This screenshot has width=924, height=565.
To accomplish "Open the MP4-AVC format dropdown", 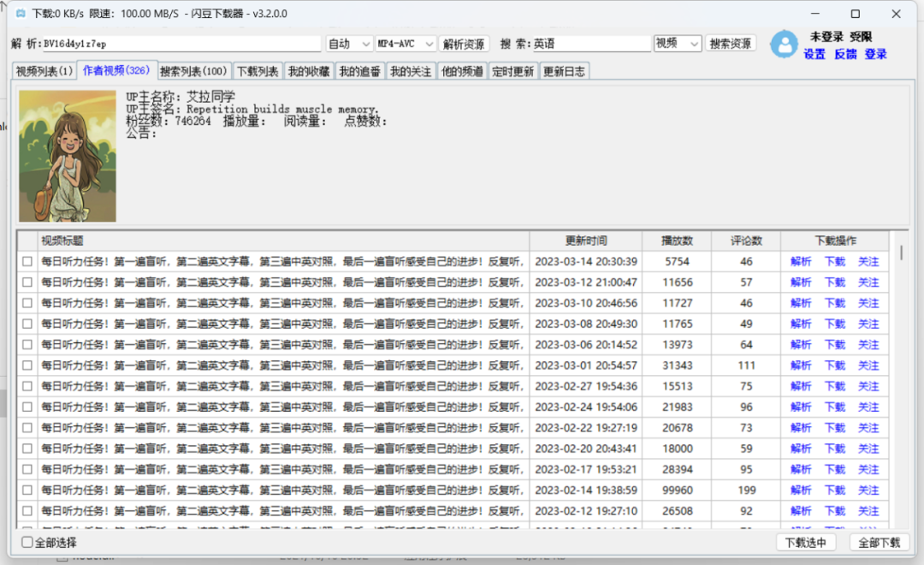I will click(405, 42).
